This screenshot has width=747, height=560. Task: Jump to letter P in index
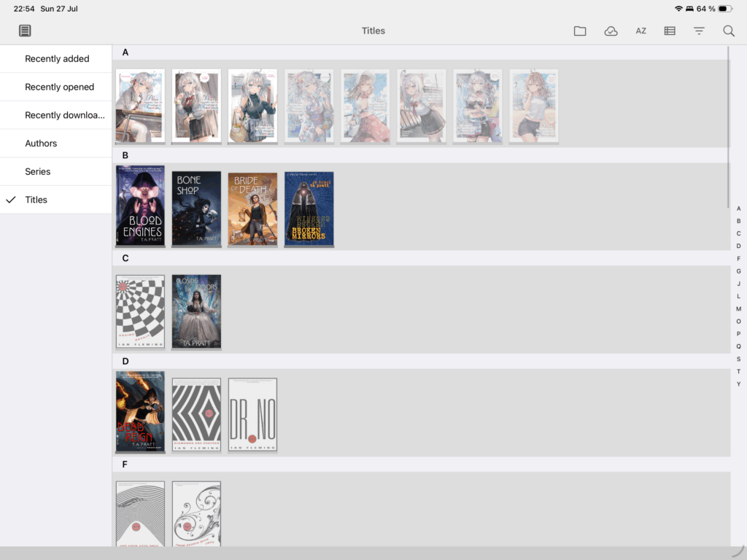click(738, 334)
